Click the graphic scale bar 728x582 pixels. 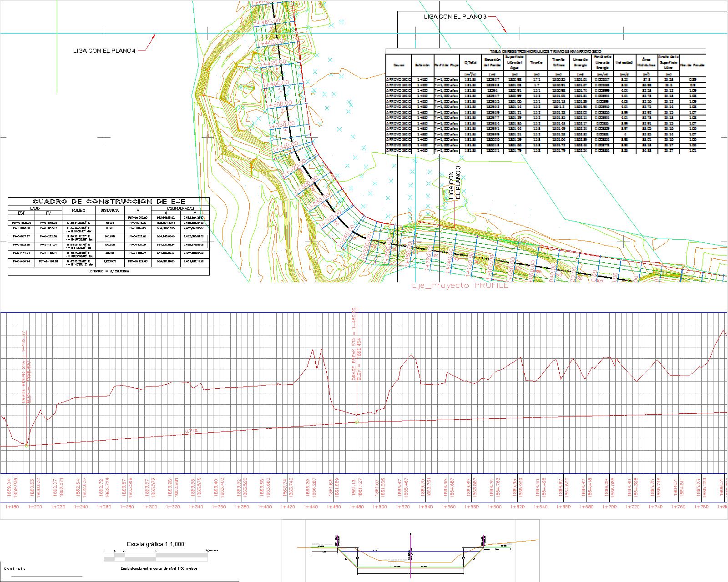[x=155, y=556]
